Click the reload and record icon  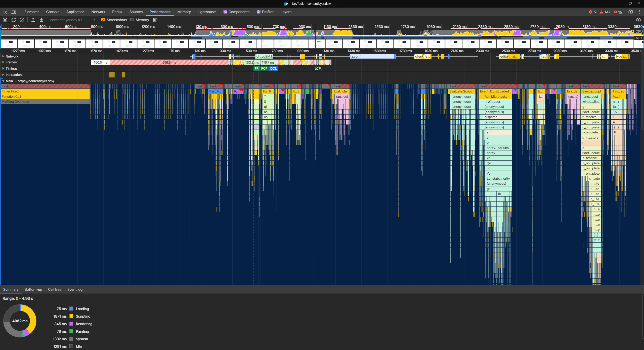click(x=14, y=20)
